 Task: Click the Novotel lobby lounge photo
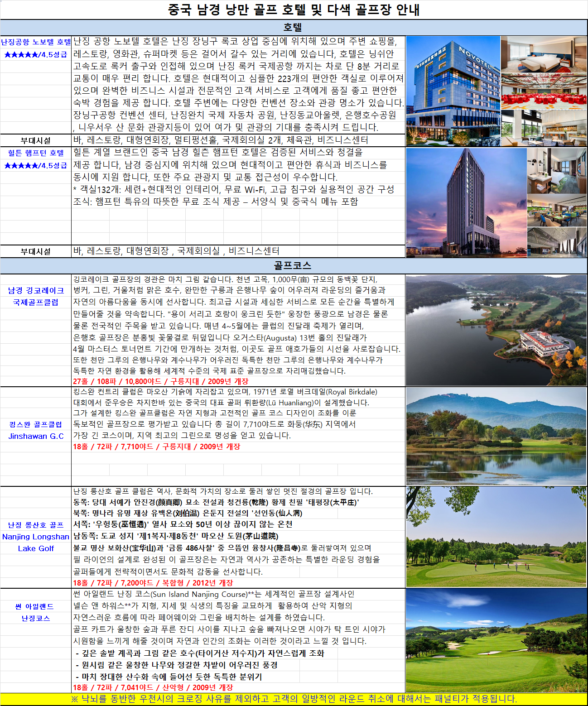[544, 128]
